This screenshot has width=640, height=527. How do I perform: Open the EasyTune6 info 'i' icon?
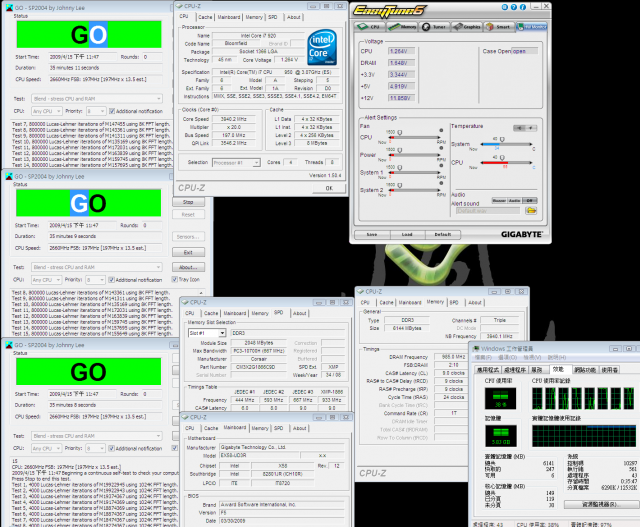click(522, 7)
